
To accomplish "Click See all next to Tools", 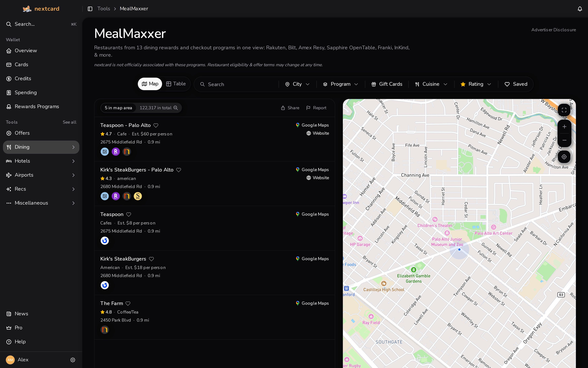I will coord(70,122).
